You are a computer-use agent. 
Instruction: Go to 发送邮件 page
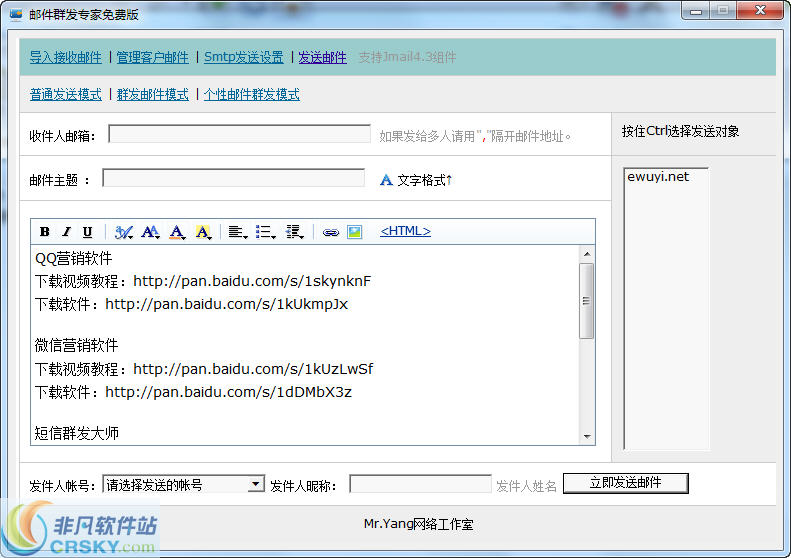[x=322, y=58]
